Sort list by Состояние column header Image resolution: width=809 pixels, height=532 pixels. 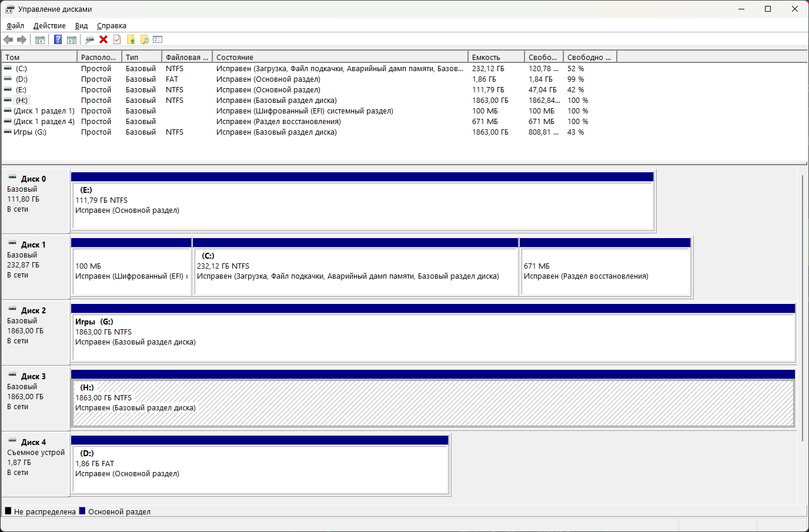(x=339, y=57)
